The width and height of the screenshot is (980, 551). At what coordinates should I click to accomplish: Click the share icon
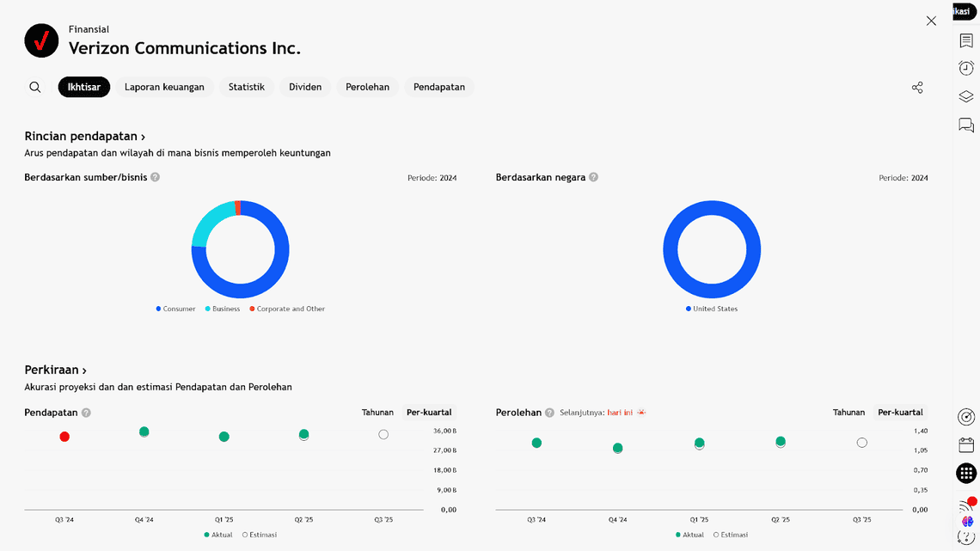point(917,88)
